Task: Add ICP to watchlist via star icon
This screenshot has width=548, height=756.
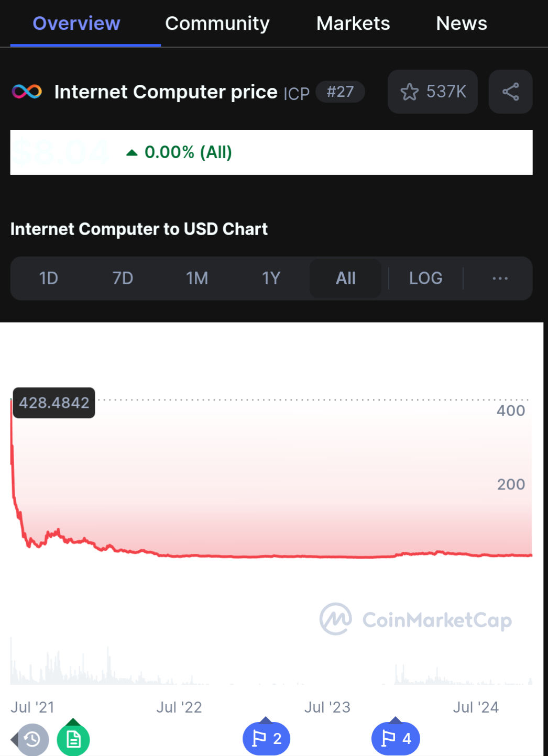Action: tap(432, 92)
